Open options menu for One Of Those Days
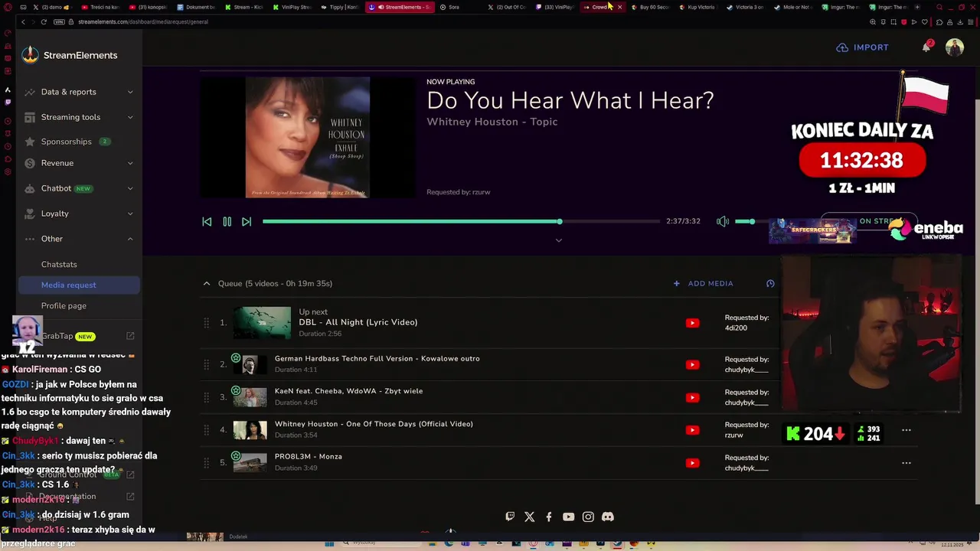Screen dimensions: 980x551 [x=906, y=430]
